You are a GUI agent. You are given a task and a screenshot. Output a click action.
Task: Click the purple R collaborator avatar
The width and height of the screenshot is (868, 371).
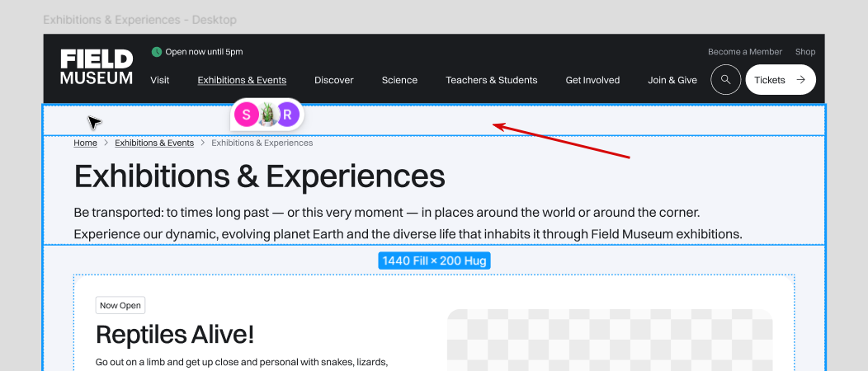click(286, 115)
